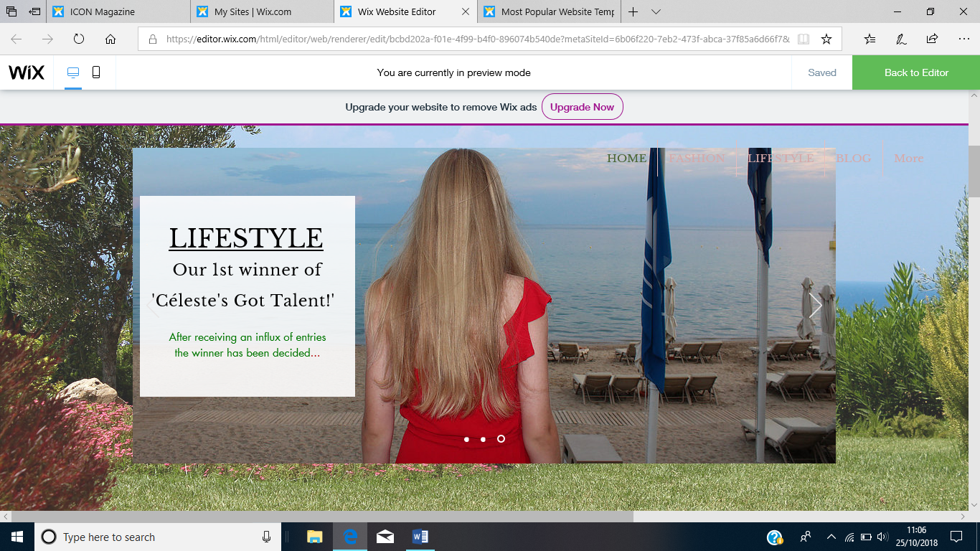Show tabs you've set aside icon
Viewport: 980px width, 551px height.
[11, 11]
